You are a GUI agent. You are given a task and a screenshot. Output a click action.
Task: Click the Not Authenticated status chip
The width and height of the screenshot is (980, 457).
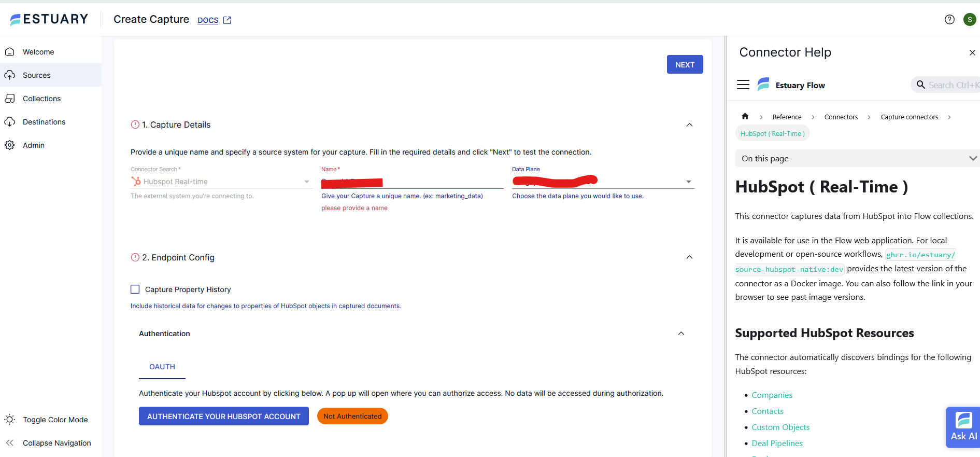point(352,416)
